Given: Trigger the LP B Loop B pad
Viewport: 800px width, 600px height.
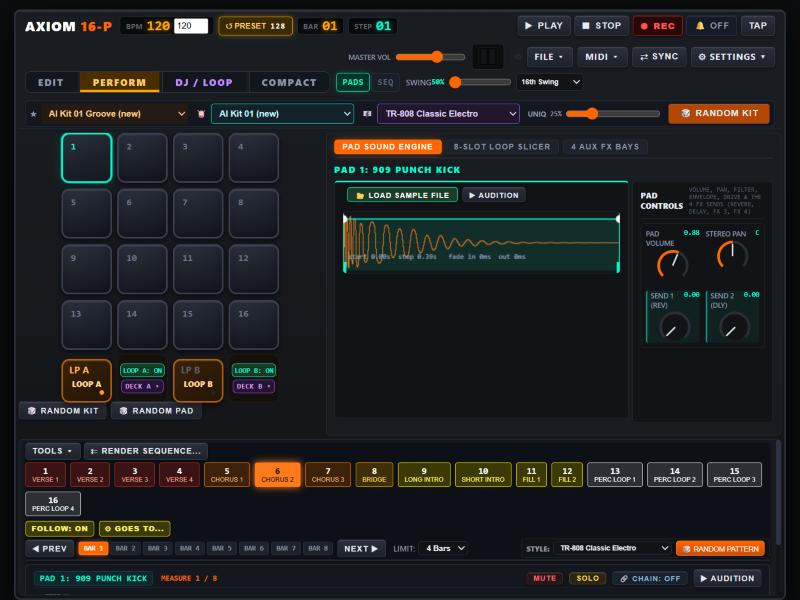Looking at the screenshot, I should (198, 381).
